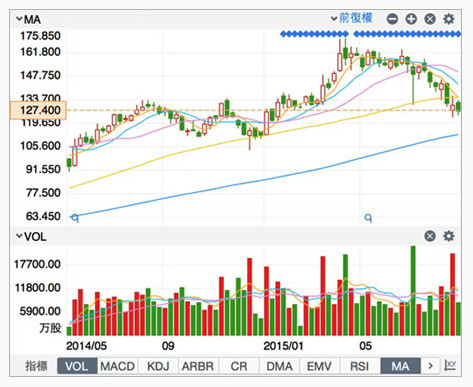Select the RSI indicator
This screenshot has height=387, width=473.
[360, 366]
